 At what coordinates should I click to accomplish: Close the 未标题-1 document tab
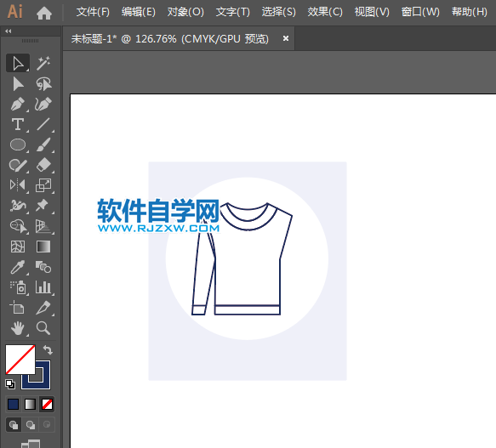286,38
